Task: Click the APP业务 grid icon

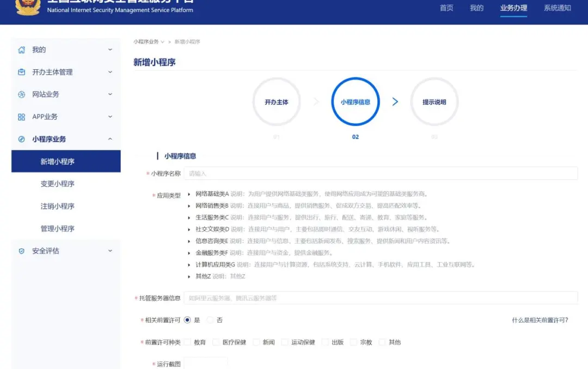Action: point(22,117)
